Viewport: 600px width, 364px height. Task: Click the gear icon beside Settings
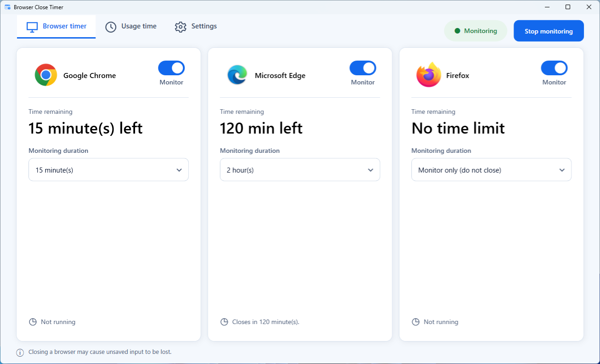click(x=181, y=27)
